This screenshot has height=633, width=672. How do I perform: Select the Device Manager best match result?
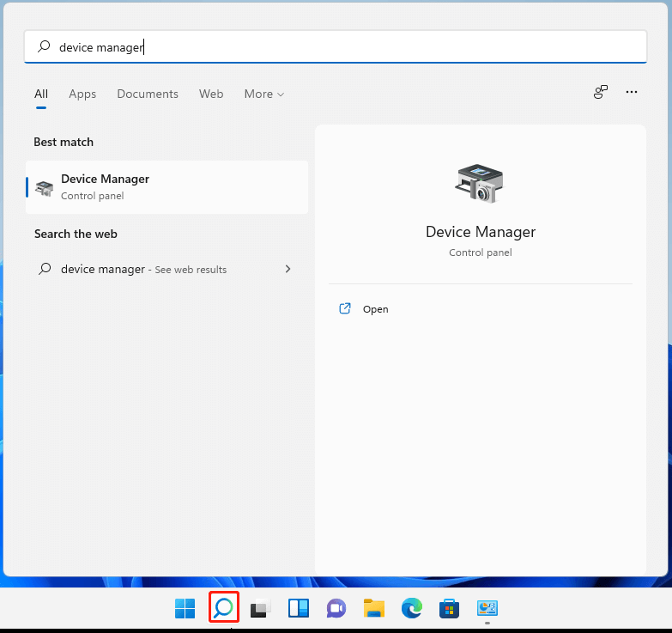(166, 186)
